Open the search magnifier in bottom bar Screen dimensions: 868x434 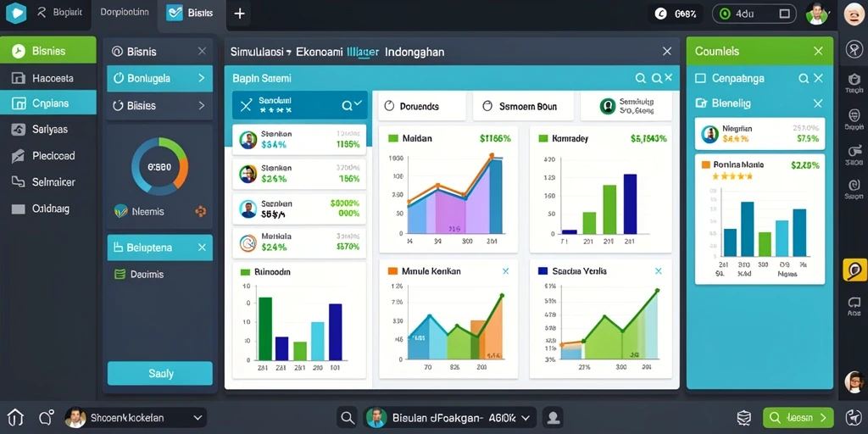tap(348, 417)
